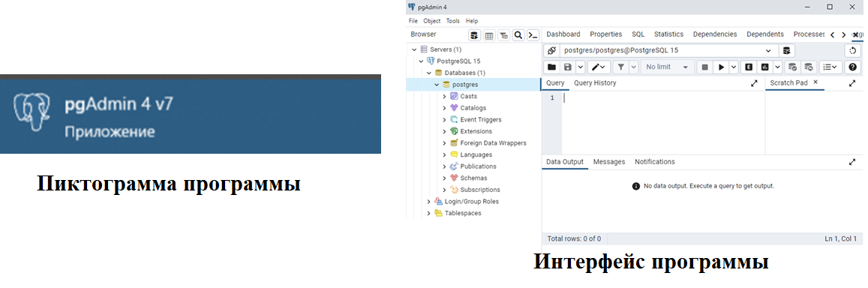The width and height of the screenshot is (868, 288).
Task: Stop the query with the square icon
Action: click(704, 67)
